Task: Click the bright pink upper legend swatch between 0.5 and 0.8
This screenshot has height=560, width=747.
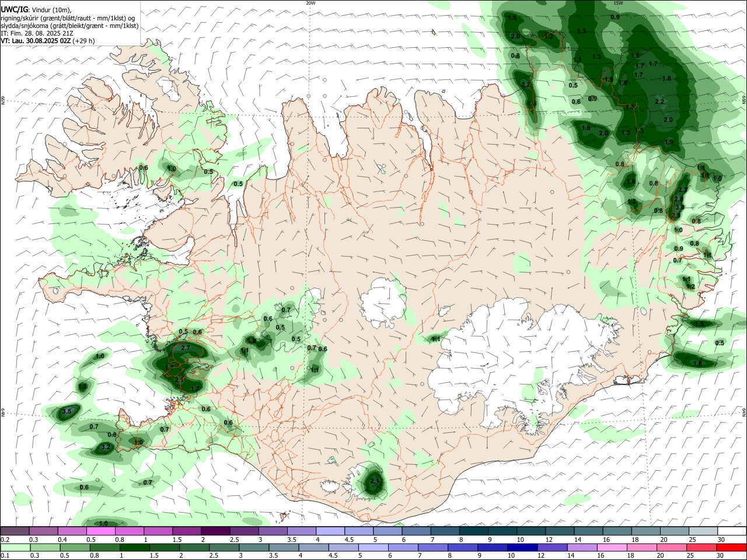Action: [101, 531]
